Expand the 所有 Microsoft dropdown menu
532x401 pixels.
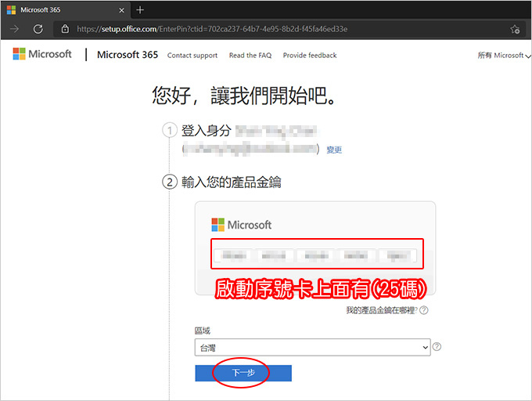[x=504, y=56]
